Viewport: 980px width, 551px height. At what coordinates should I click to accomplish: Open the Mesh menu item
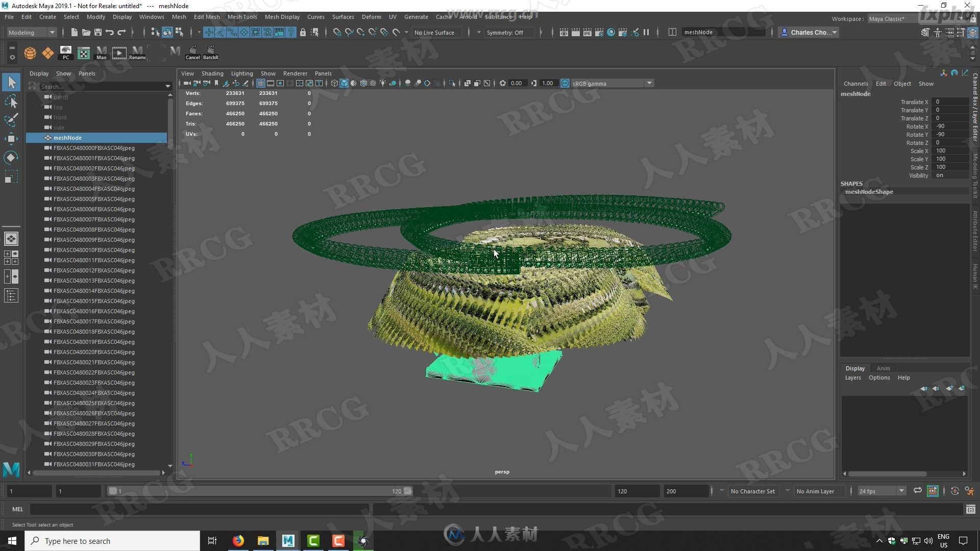(x=178, y=16)
